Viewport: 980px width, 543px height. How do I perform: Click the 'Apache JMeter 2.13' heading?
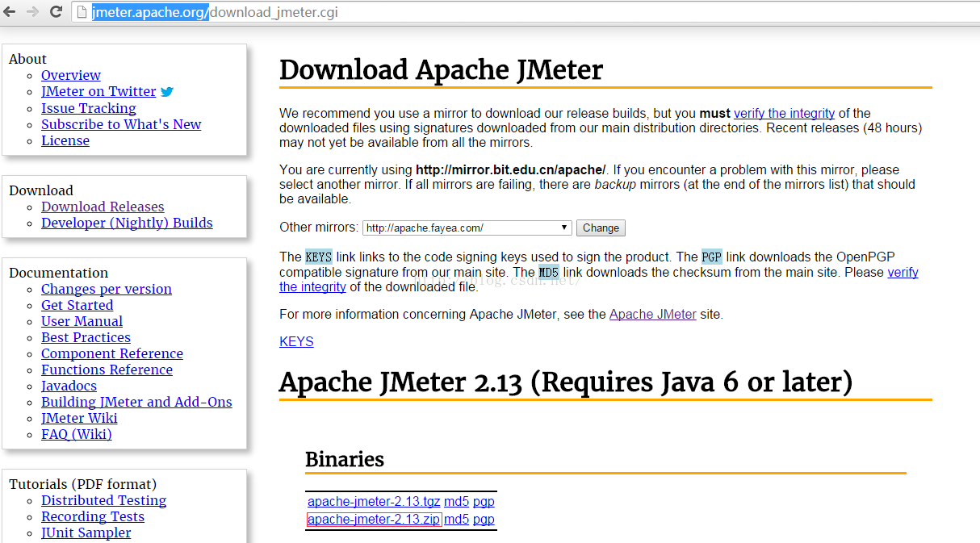[566, 382]
